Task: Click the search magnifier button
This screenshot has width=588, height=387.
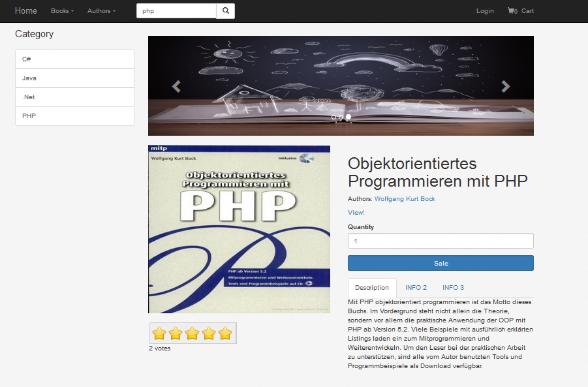Action: pyautogui.click(x=225, y=11)
